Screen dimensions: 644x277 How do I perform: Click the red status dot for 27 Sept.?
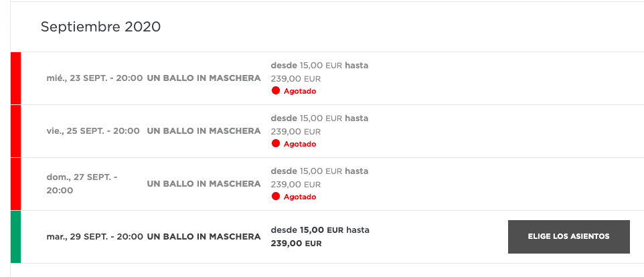[276, 197]
